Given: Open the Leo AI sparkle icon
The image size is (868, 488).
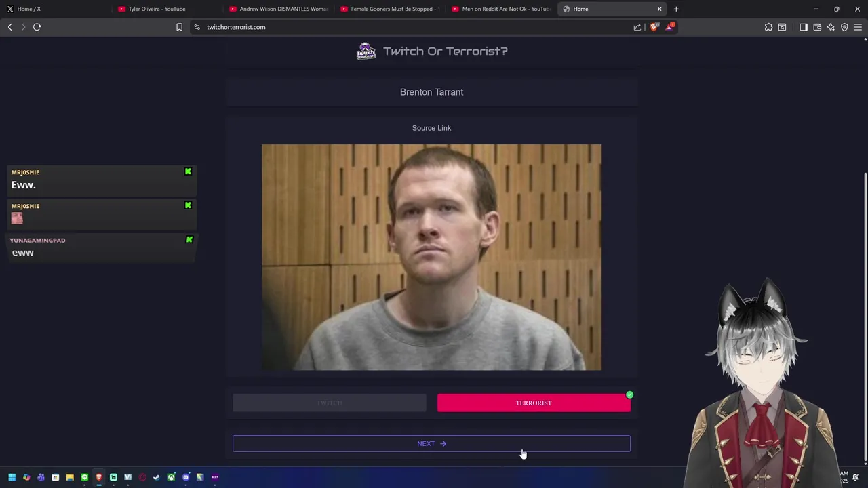Looking at the screenshot, I should pyautogui.click(x=831, y=27).
